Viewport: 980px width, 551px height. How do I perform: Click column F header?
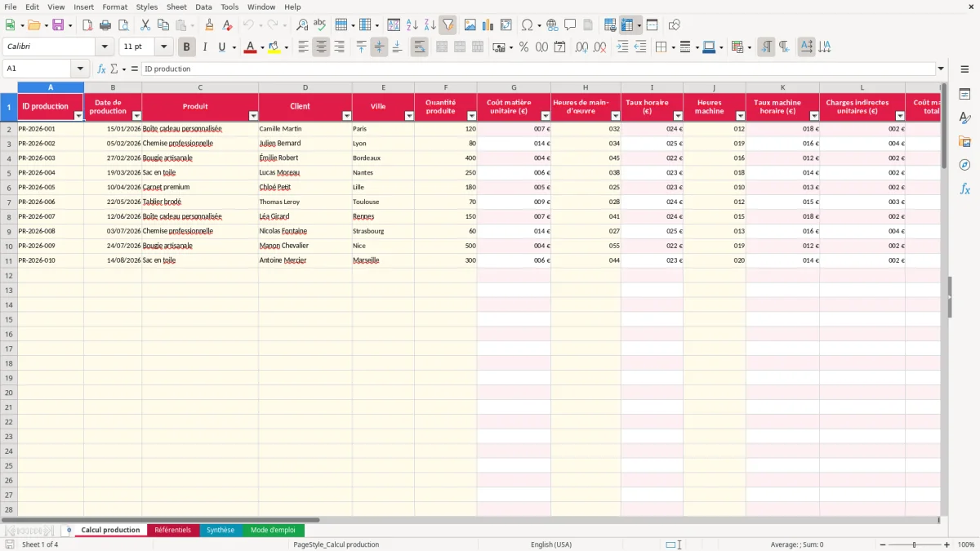click(x=446, y=87)
